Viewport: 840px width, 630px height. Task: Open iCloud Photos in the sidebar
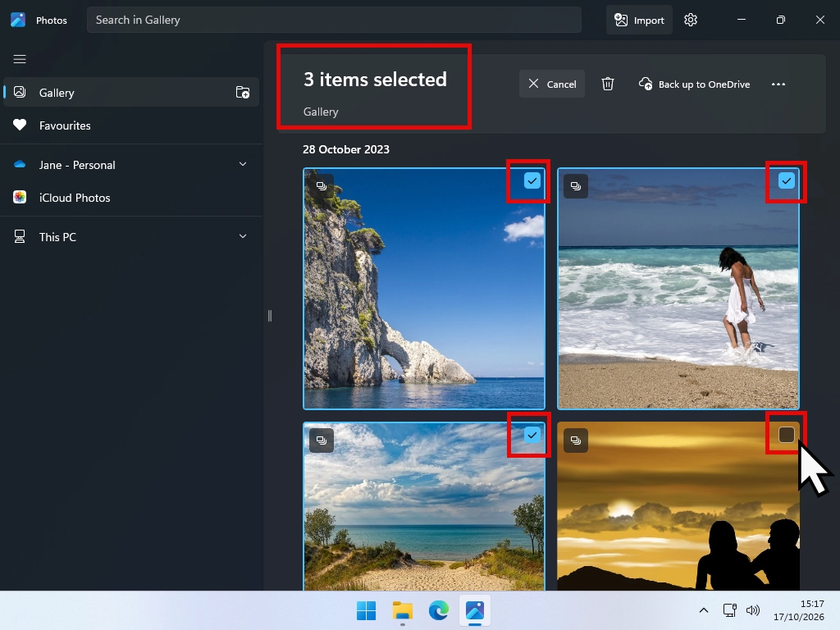tap(131, 198)
